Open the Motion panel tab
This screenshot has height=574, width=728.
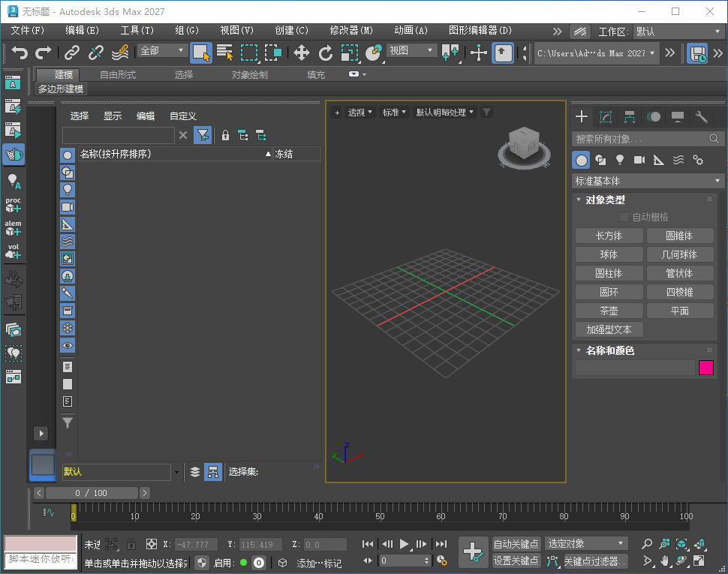click(x=654, y=117)
